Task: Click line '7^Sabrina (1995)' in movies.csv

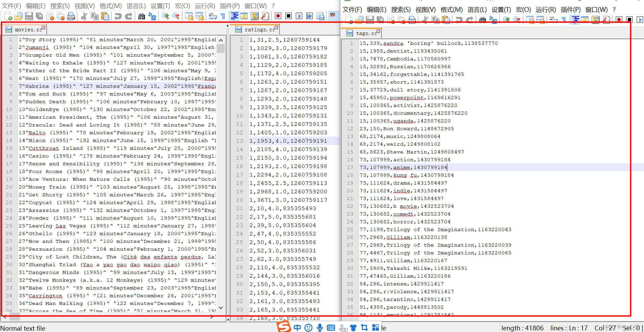Action: point(117,86)
